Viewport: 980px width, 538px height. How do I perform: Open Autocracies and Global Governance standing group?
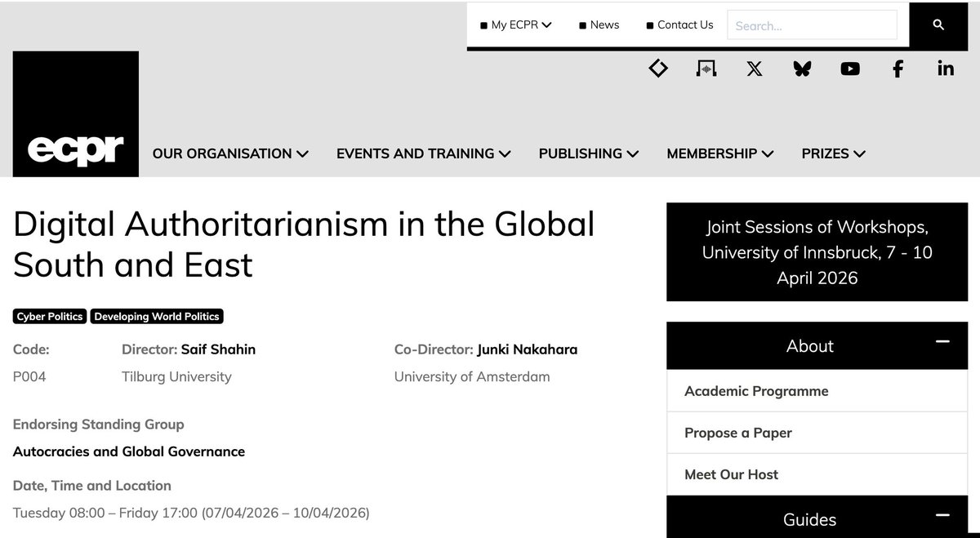coord(129,451)
